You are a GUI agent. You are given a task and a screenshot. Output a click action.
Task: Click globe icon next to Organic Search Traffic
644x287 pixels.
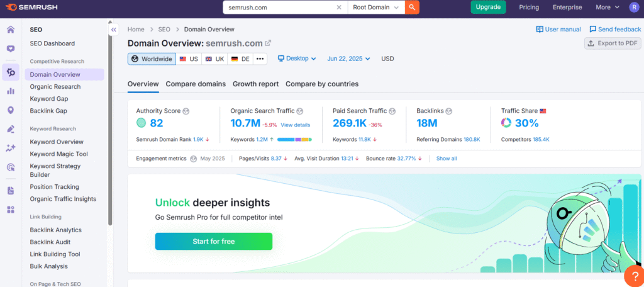[300, 111]
